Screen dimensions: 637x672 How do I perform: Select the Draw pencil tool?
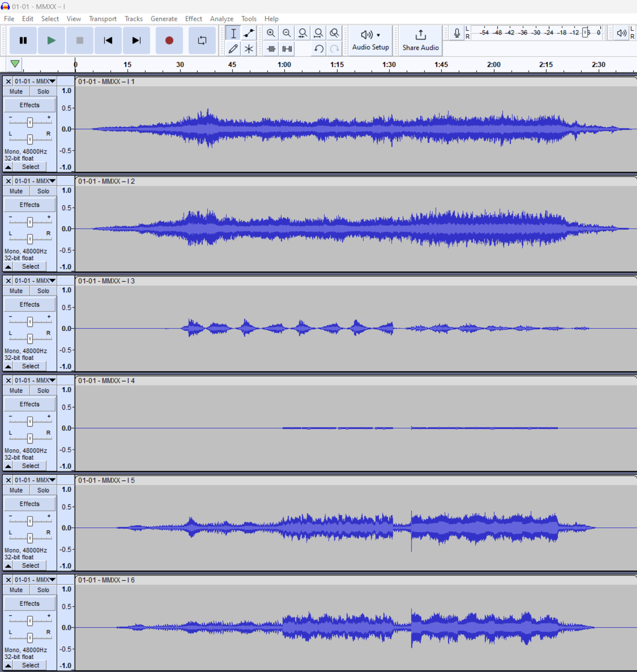coord(233,49)
